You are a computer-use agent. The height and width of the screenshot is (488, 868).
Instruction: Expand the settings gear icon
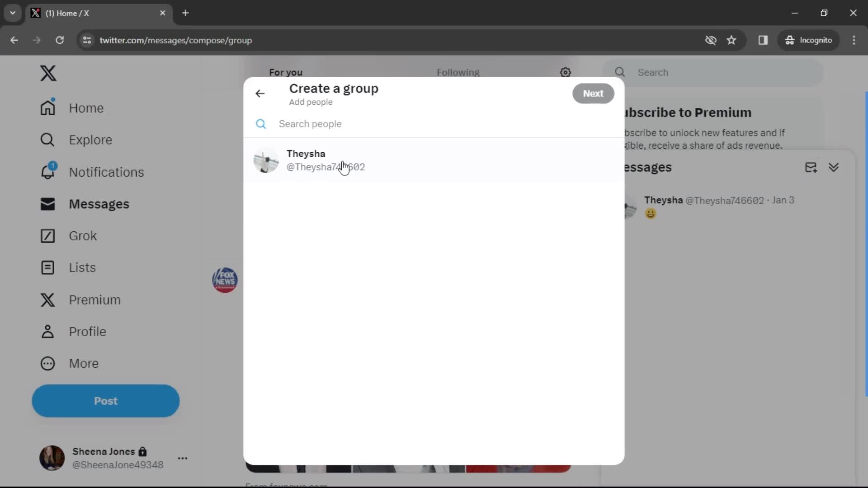[565, 72]
